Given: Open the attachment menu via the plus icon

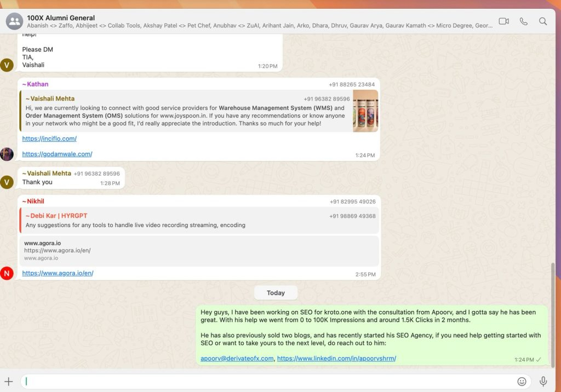Looking at the screenshot, I should tap(8, 381).
